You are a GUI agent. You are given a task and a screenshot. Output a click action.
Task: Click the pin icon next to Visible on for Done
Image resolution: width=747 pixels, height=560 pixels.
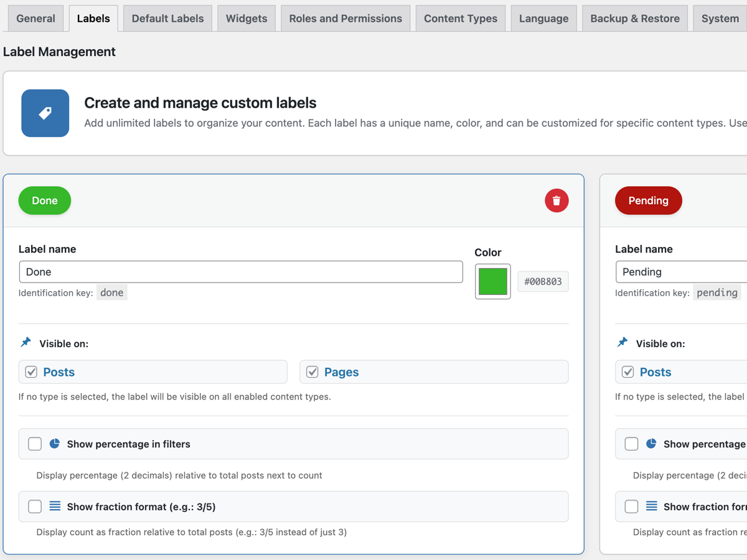(x=25, y=341)
